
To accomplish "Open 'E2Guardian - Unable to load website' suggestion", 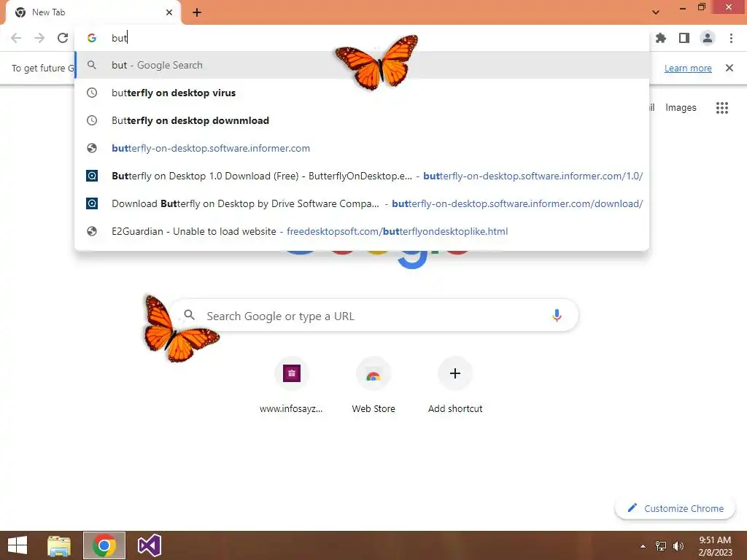I will [362, 231].
